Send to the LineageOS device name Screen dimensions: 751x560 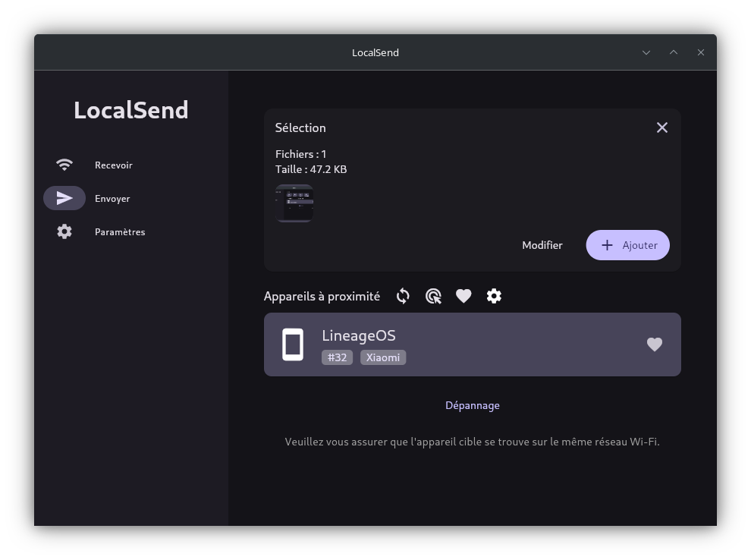[359, 335]
